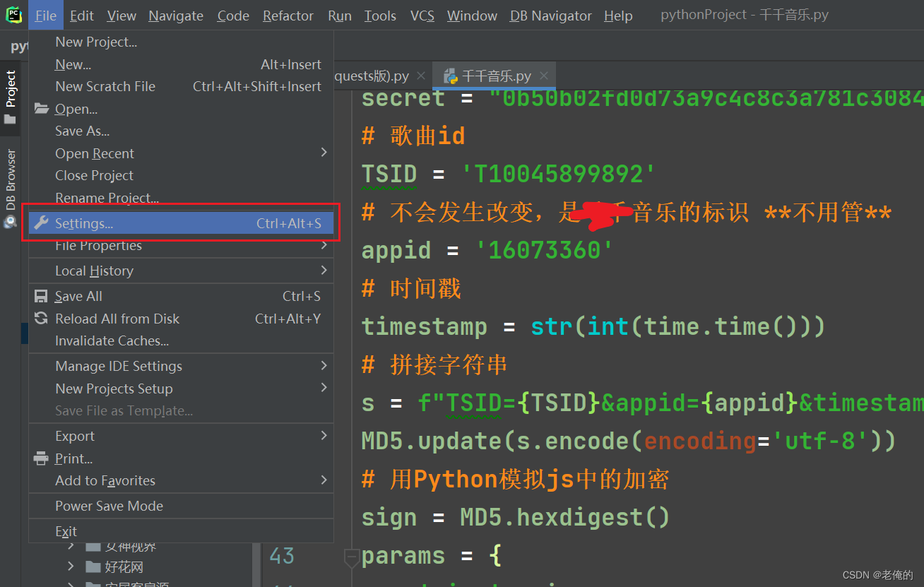
Task: Choose New... from the File menu
Action: [x=182, y=64]
